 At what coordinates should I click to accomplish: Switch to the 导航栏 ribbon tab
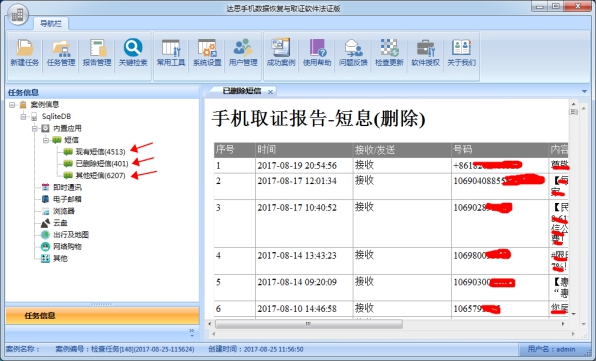(x=51, y=24)
